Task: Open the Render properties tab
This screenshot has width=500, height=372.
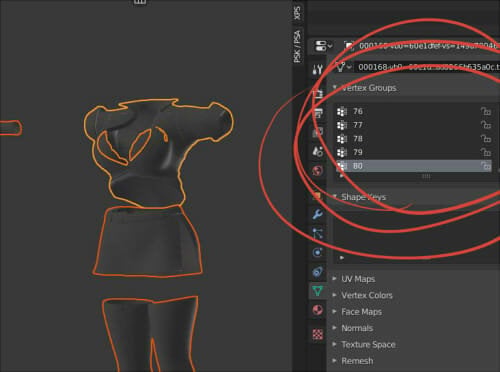Action: [x=318, y=94]
